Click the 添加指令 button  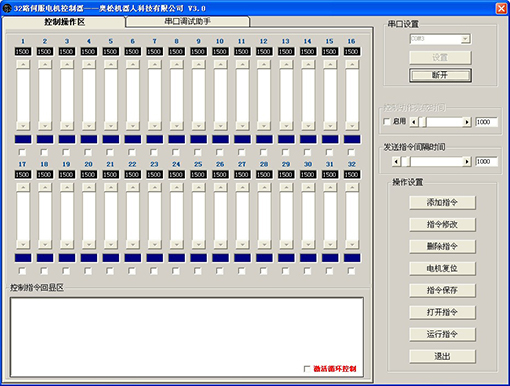pyautogui.click(x=442, y=202)
